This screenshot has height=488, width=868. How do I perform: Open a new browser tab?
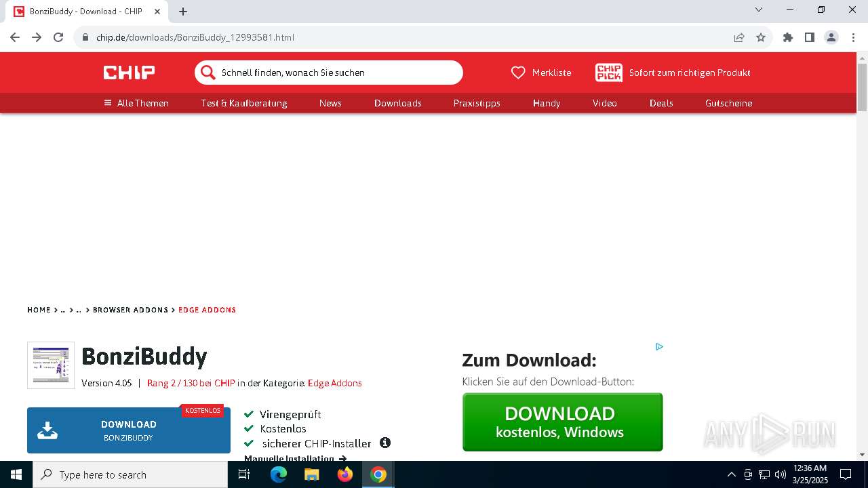pos(183,12)
